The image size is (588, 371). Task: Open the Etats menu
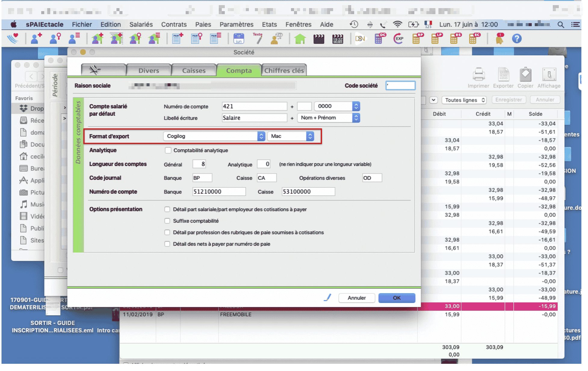(x=269, y=24)
